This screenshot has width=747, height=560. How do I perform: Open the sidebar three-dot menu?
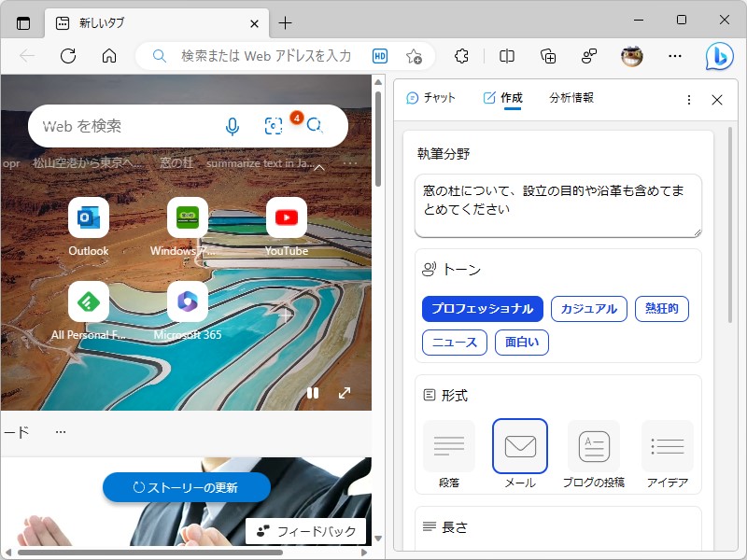pyautogui.click(x=689, y=100)
